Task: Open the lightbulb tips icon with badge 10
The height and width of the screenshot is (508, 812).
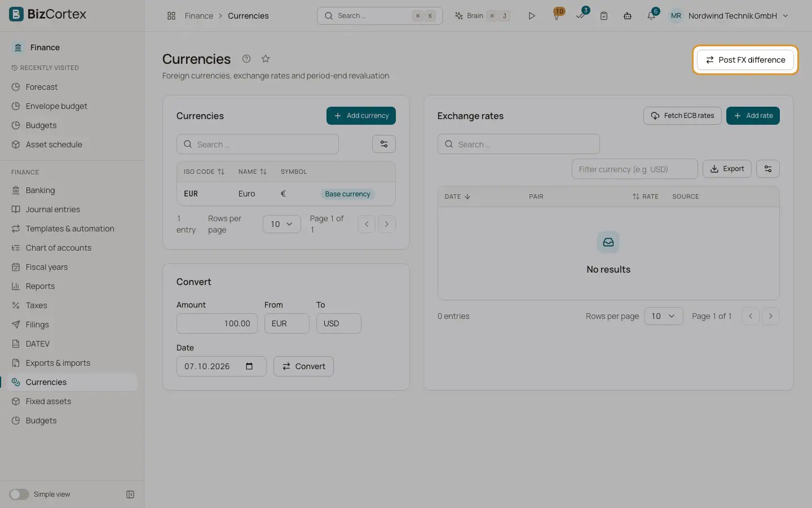Action: pos(557,16)
